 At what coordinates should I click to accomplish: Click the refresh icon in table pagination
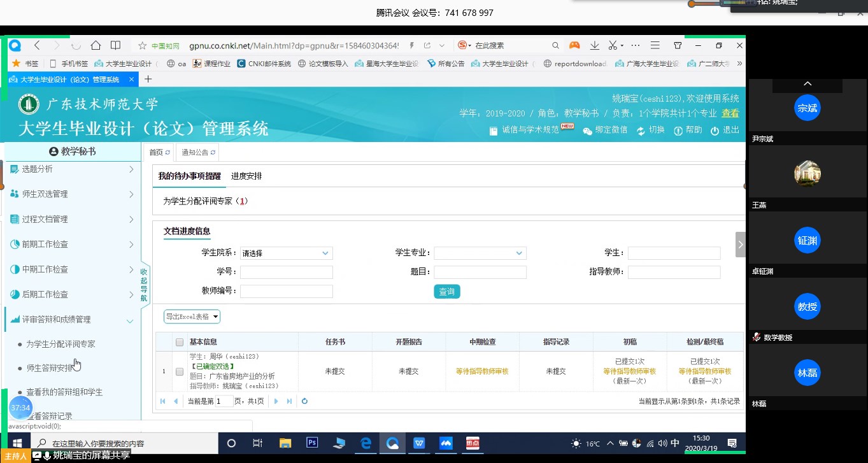click(304, 401)
